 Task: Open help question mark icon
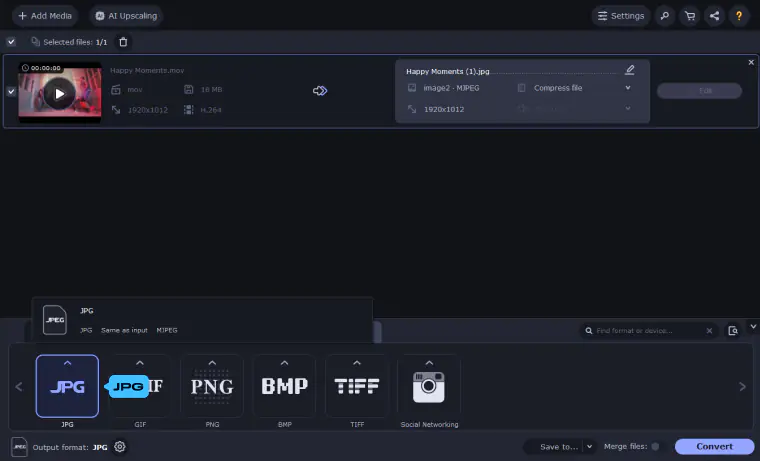(x=739, y=16)
